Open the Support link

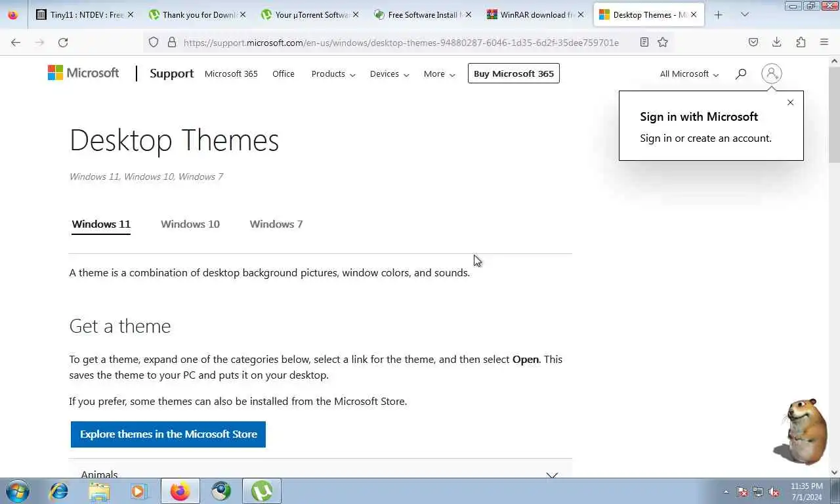(171, 73)
